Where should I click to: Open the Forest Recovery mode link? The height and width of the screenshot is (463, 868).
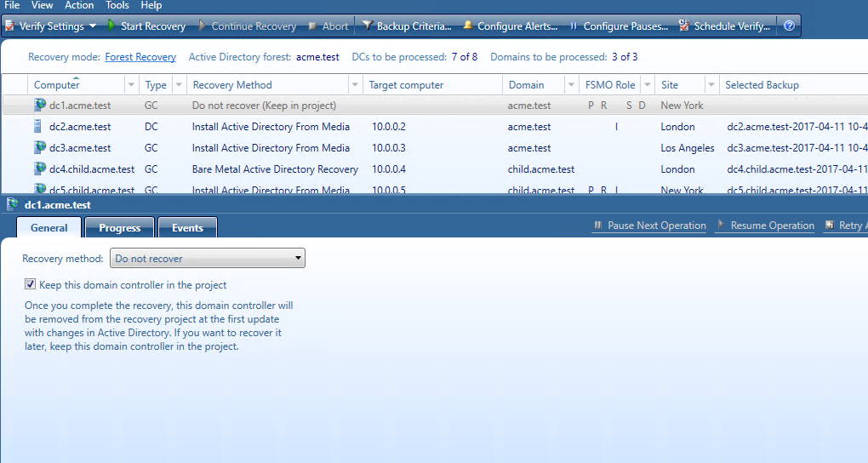[x=140, y=57]
